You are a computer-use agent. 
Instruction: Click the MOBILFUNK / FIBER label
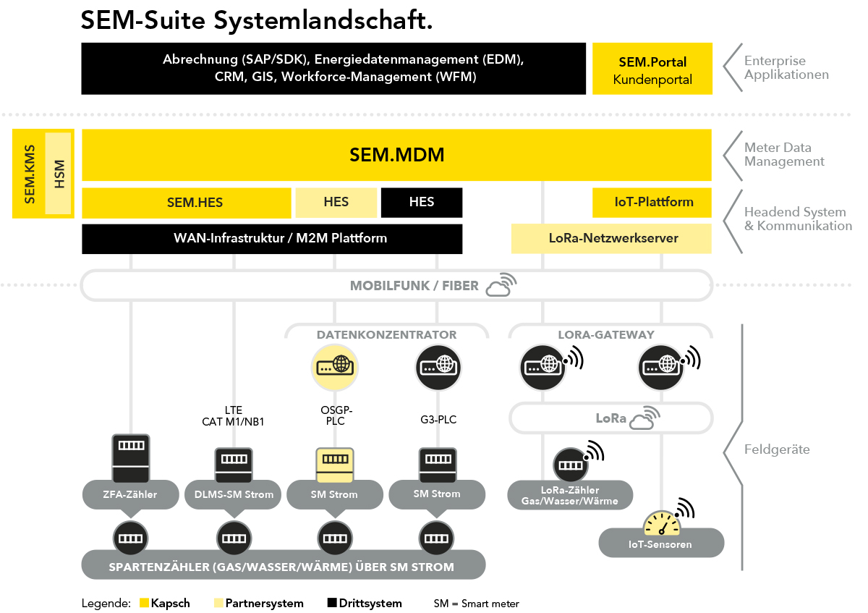click(x=414, y=286)
